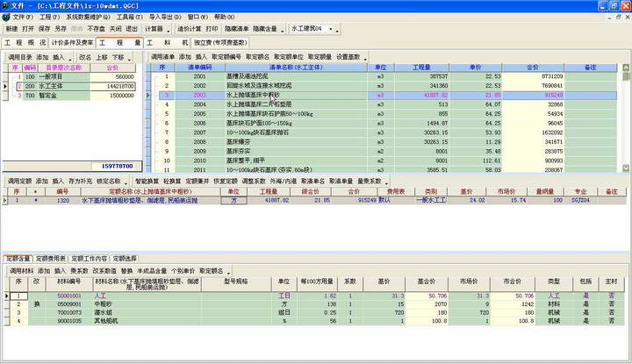Select list row 基床爆夯

(387, 142)
